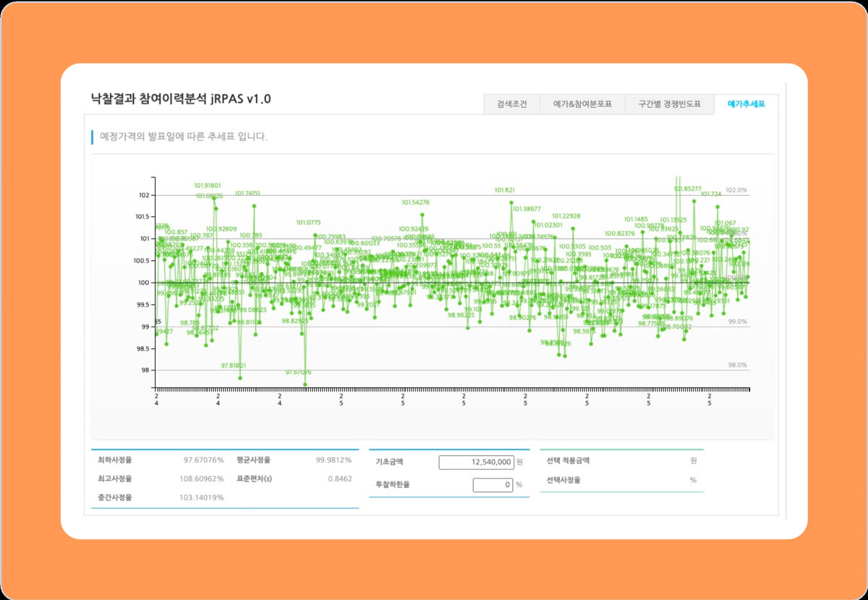Click the 108.60962% value
868x600 pixels.
click(x=202, y=479)
